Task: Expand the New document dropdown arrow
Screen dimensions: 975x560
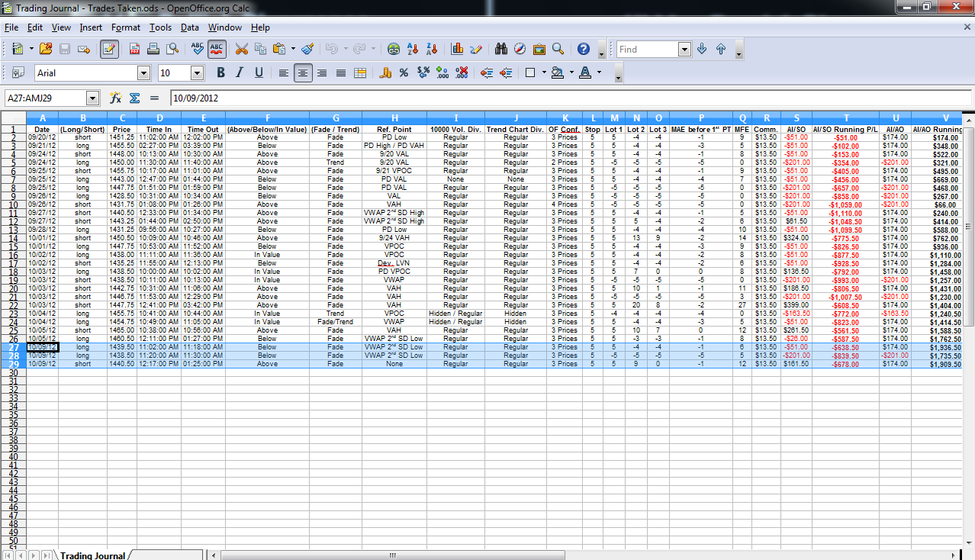Action: pos(31,49)
